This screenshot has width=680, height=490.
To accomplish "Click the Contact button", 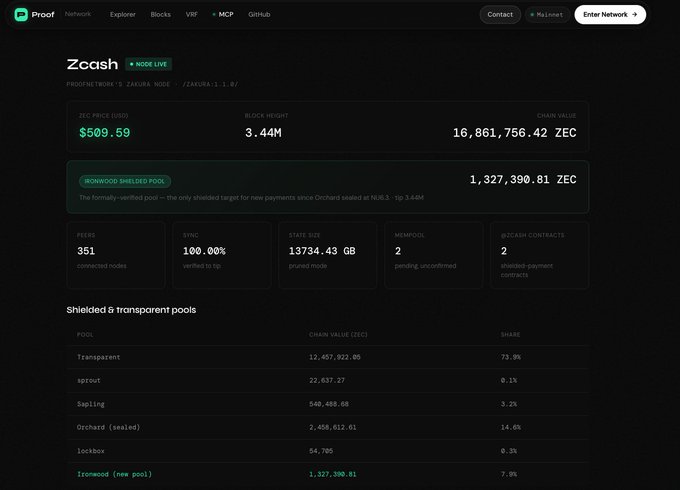I will pos(500,15).
